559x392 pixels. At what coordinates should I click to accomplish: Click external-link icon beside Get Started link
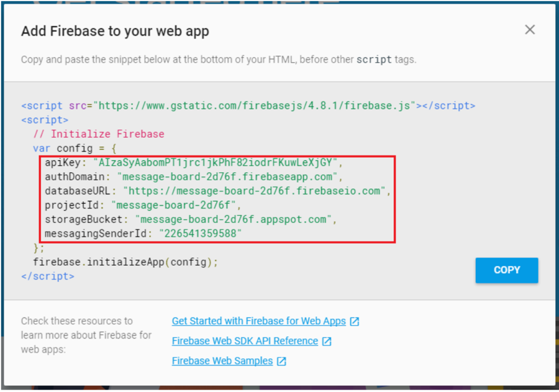(x=355, y=322)
